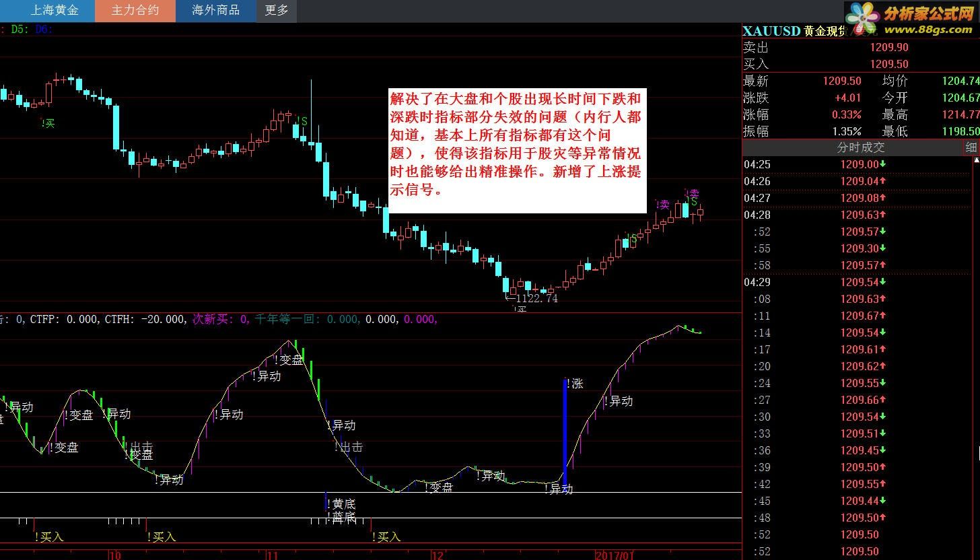
Task: Click the :27 row priced 1209.66
Action: click(858, 400)
